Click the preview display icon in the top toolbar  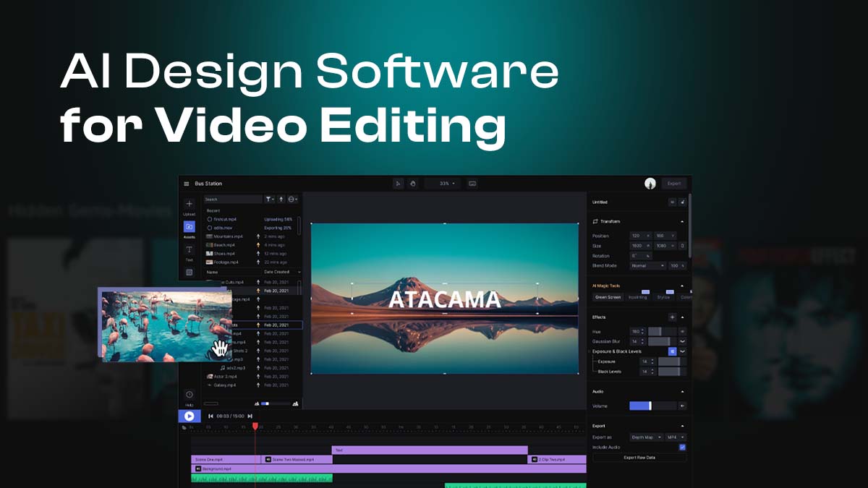point(472,183)
